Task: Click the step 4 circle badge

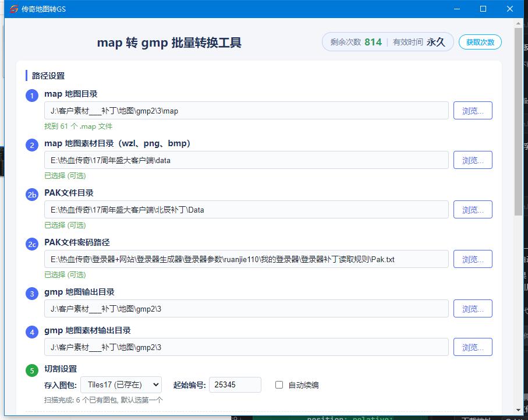Action: click(32, 332)
